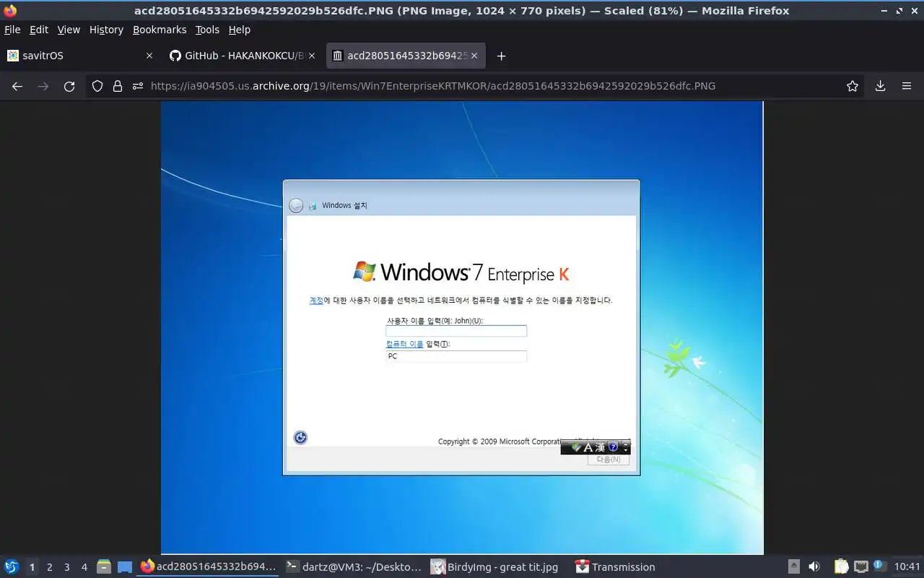
Task: Open the Firefox hamburger application menu
Action: 907,86
